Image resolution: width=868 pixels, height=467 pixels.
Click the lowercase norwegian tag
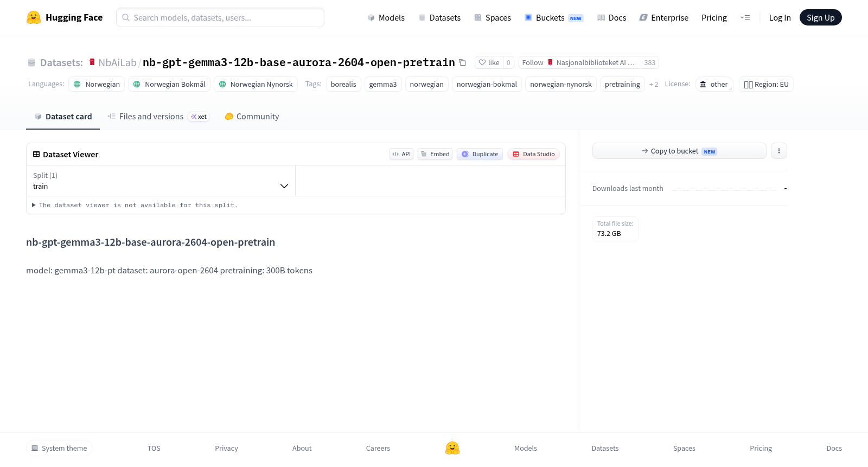(427, 84)
